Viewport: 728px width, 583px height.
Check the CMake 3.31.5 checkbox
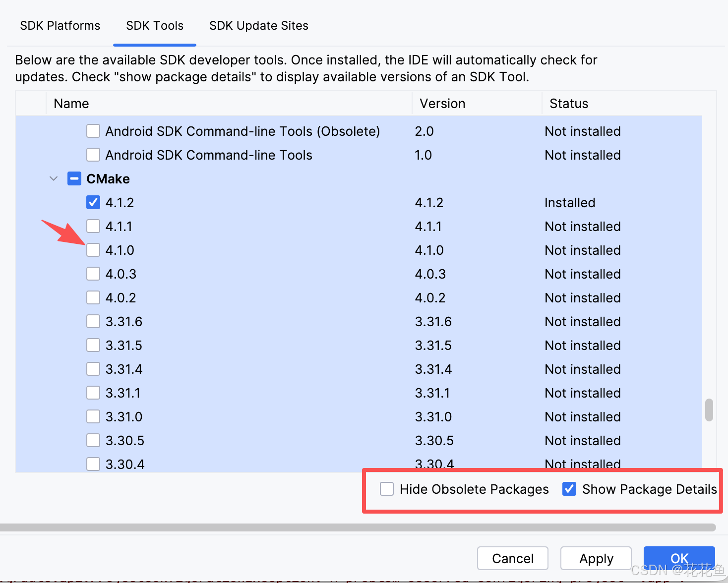(x=93, y=345)
